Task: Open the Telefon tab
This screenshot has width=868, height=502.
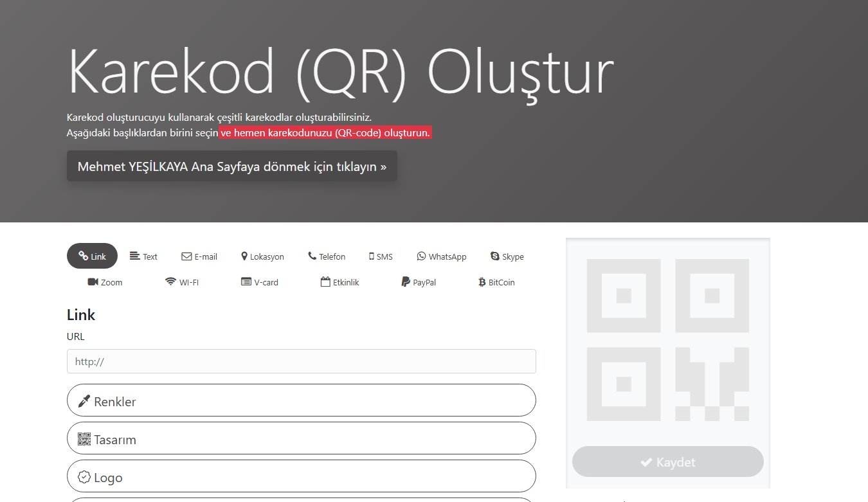Action: 327,256
